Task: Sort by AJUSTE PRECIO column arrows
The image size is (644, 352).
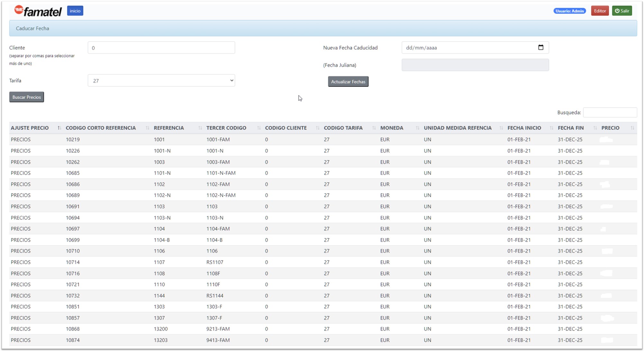Action: 59,128
